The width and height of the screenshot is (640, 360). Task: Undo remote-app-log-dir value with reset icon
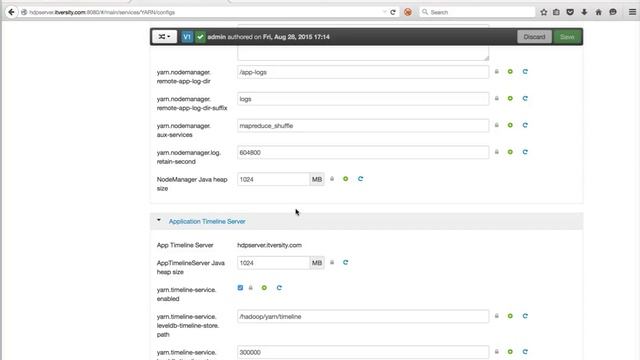525,71
